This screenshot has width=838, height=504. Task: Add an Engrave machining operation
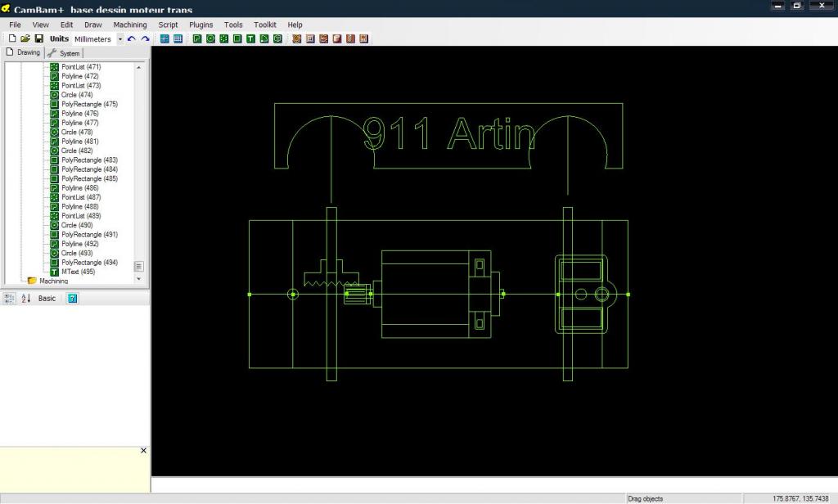tap(336, 38)
